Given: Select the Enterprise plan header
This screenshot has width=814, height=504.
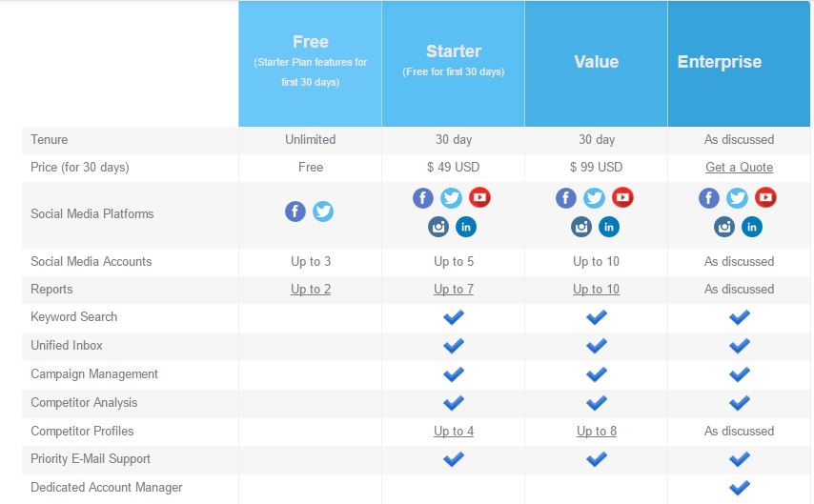Looking at the screenshot, I should tap(739, 63).
